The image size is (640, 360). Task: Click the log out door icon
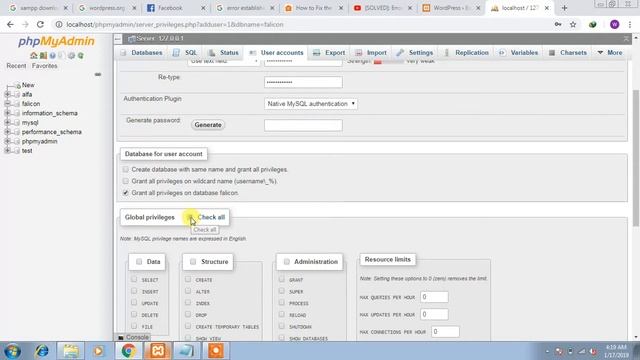coord(43,56)
